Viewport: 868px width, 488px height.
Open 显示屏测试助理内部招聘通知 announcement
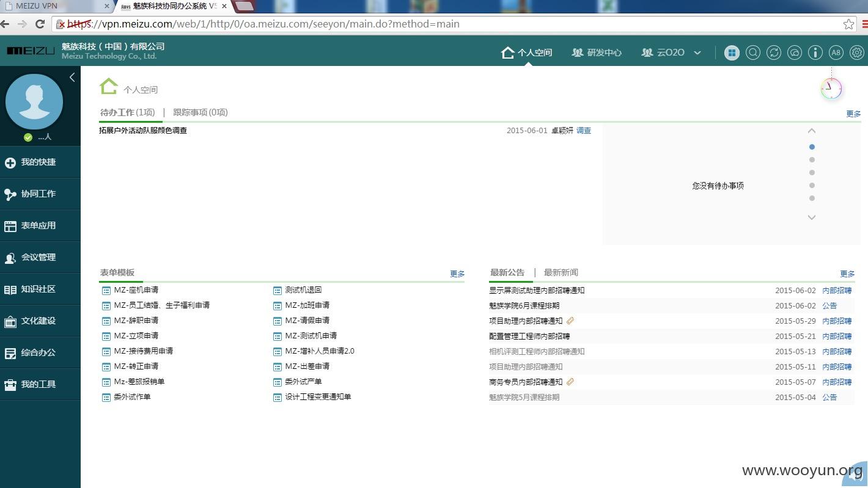point(537,291)
